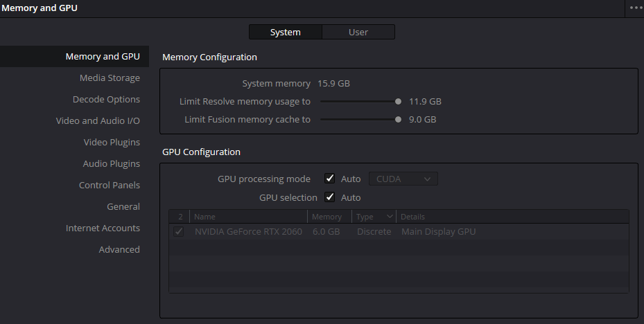
Task: Toggle GPU processing mode Auto checkbox
Action: 329,179
